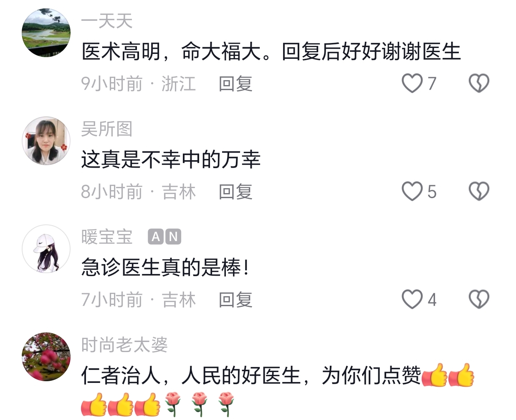Open 暖宝宝's cartoon girl avatar
Image resolution: width=516 pixels, height=420 pixels.
(46, 249)
